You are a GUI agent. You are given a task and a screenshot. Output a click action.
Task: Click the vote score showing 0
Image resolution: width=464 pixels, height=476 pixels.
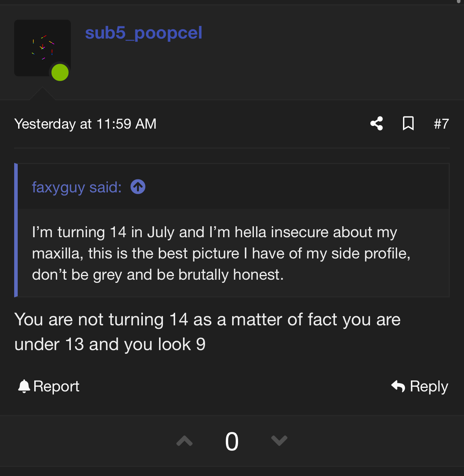232,441
